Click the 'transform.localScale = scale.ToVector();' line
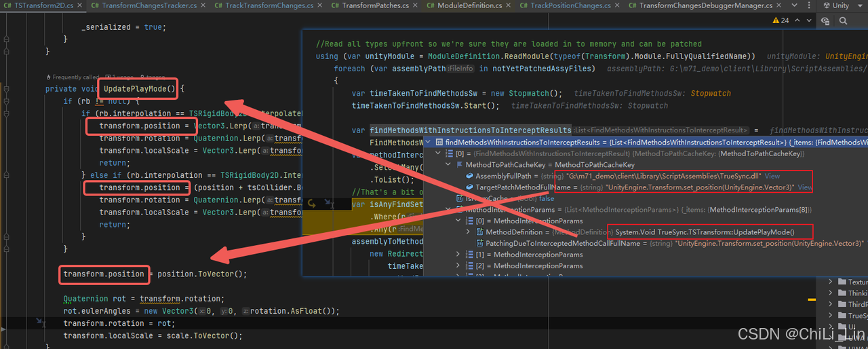 click(153, 335)
